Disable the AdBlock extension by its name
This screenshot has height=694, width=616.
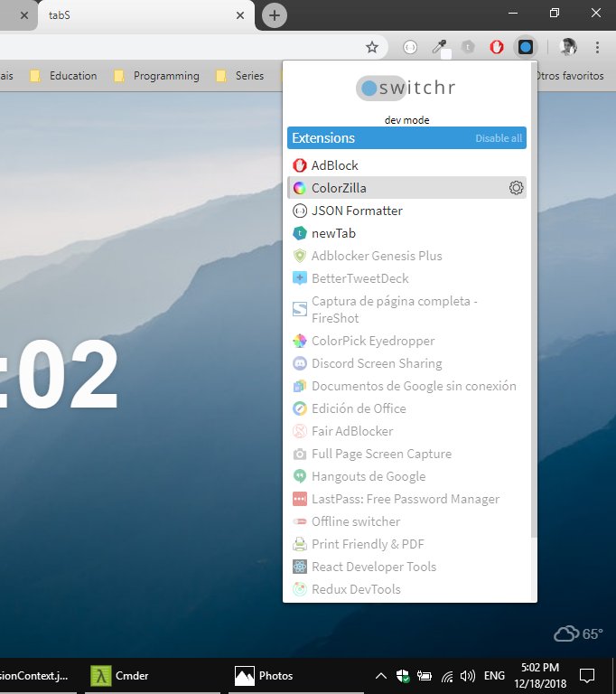tap(334, 165)
